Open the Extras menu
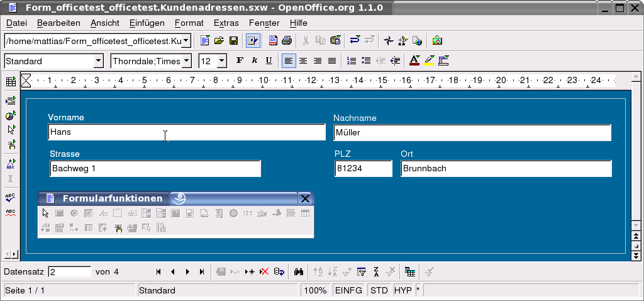644x301 pixels. [226, 23]
